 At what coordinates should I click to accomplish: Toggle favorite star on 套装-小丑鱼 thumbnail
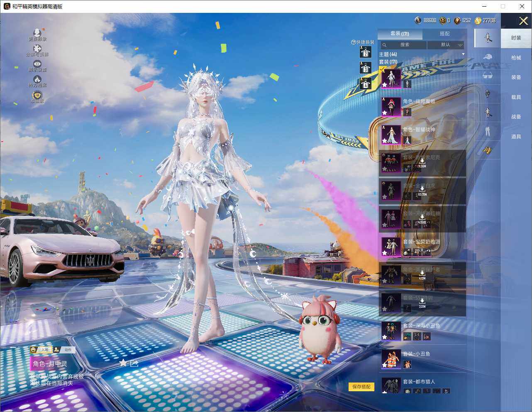pos(385,365)
